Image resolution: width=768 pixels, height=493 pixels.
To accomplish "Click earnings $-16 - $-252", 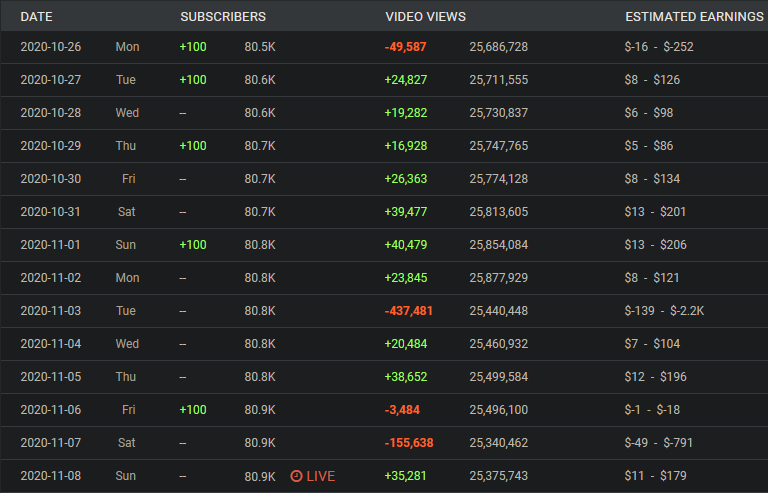I will [659, 47].
